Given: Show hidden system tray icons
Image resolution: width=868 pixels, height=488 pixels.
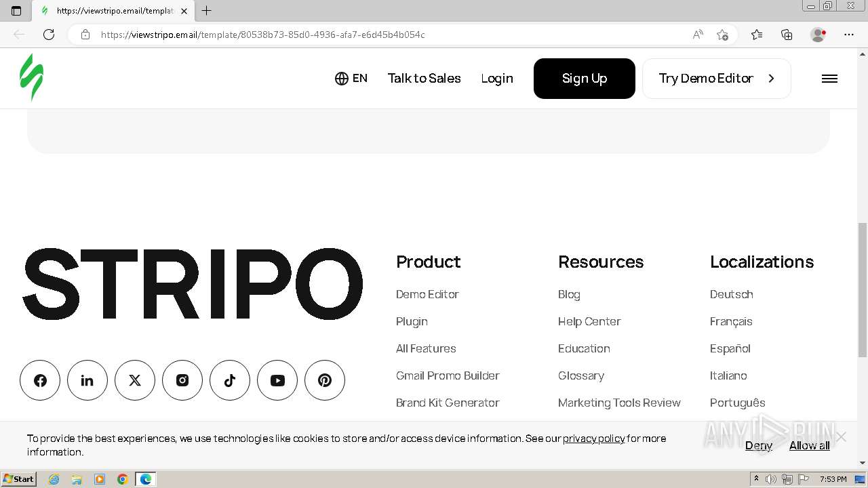Looking at the screenshot, I should (756, 479).
